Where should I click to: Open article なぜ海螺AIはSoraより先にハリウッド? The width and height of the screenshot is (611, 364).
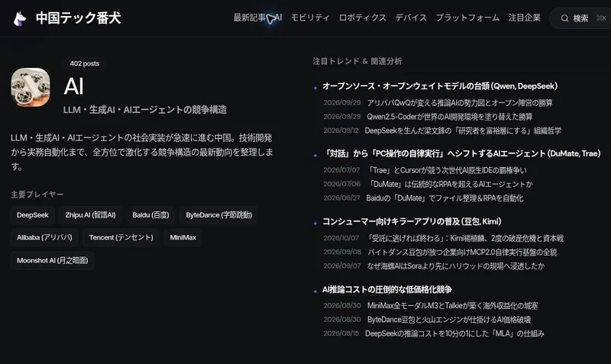click(x=456, y=266)
